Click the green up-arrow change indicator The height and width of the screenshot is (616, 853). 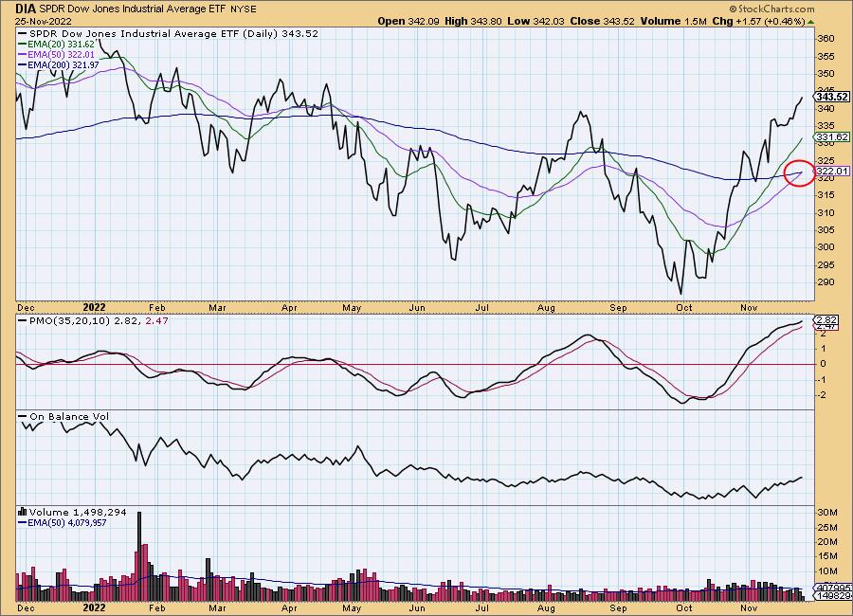(x=810, y=22)
